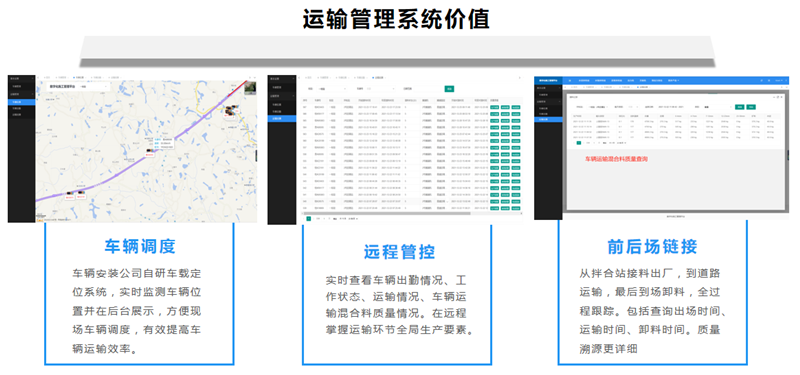Select highlighted sidebar item in the dialog screenshot

(x=548, y=119)
